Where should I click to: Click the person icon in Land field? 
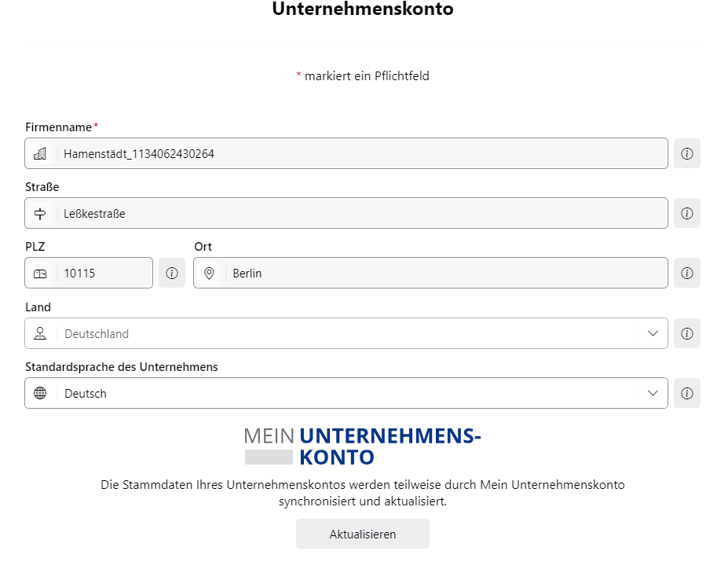tap(40, 333)
